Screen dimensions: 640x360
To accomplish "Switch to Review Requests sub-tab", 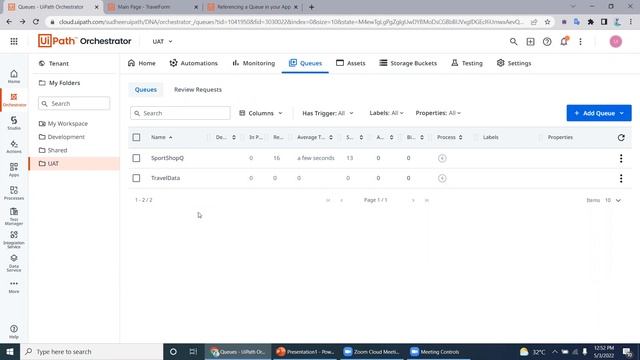I will click(198, 89).
